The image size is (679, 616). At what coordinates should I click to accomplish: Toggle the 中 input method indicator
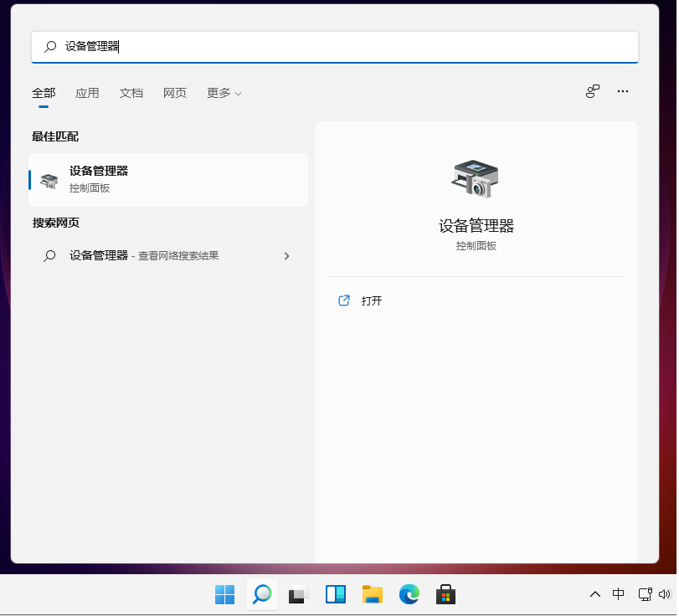pyautogui.click(x=618, y=594)
